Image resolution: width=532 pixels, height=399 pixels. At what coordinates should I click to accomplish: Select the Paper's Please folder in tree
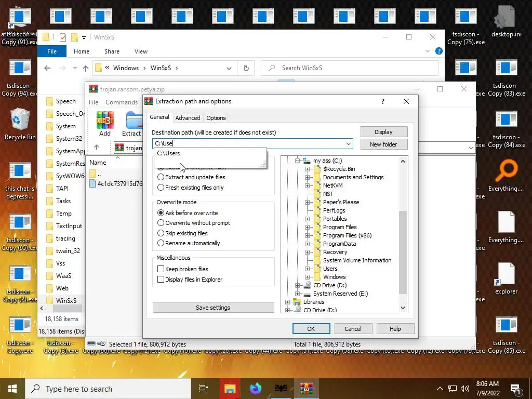pyautogui.click(x=341, y=202)
